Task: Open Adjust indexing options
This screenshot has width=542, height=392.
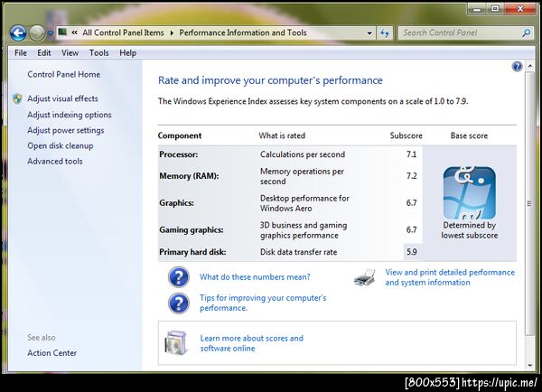Action: click(x=70, y=115)
